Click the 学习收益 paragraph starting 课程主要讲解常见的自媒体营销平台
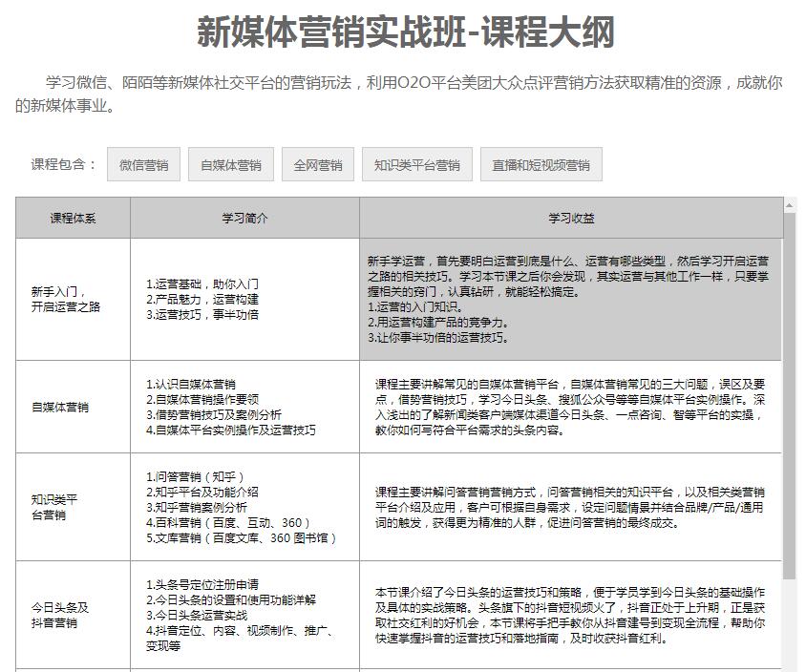 pos(570,407)
